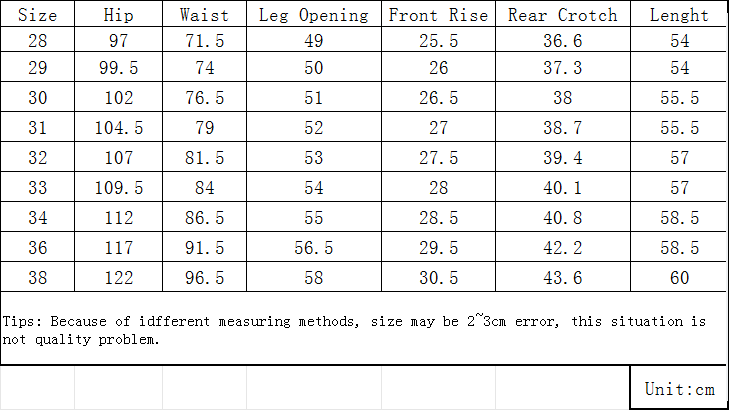Click hip value 99.5 cell
This screenshot has height=410, width=729.
coord(119,67)
